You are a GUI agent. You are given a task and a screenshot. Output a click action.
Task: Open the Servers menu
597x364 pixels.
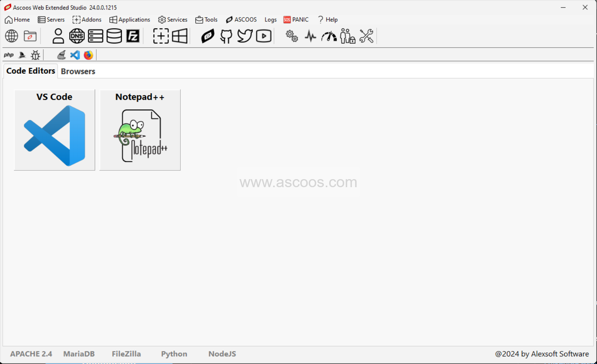[x=51, y=19]
